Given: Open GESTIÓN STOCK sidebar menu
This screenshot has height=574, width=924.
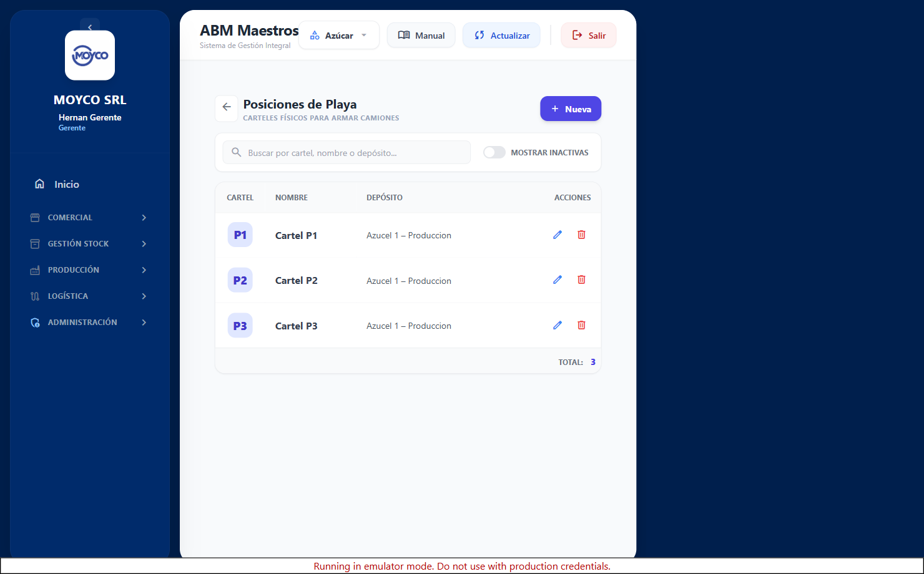Looking at the screenshot, I should coord(90,244).
